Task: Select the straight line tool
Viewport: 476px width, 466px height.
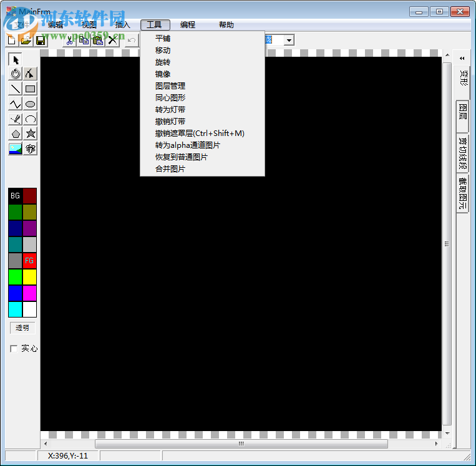Action: tap(15, 89)
